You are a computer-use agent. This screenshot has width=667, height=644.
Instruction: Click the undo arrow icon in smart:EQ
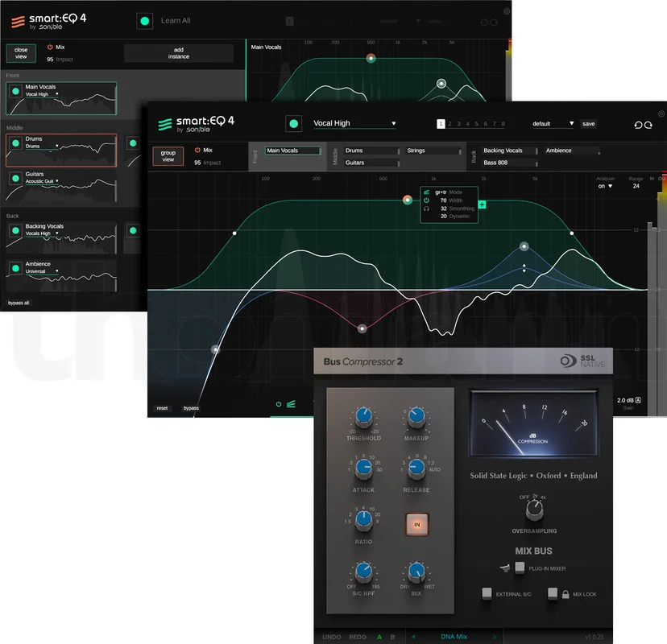638,125
